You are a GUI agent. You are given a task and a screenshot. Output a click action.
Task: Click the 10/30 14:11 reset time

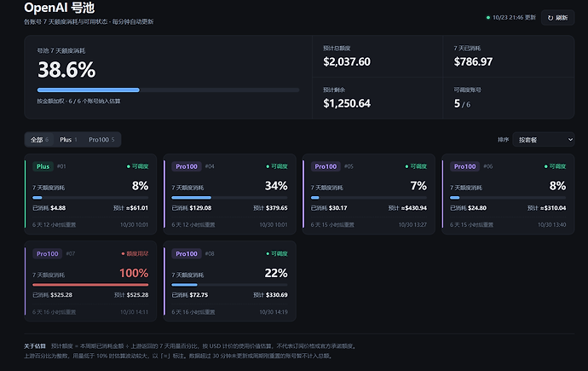coord(135,312)
